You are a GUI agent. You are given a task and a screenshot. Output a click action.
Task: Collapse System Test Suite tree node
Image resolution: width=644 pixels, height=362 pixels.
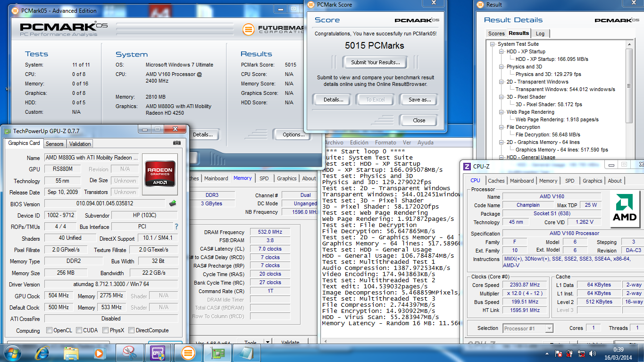pos(493,44)
